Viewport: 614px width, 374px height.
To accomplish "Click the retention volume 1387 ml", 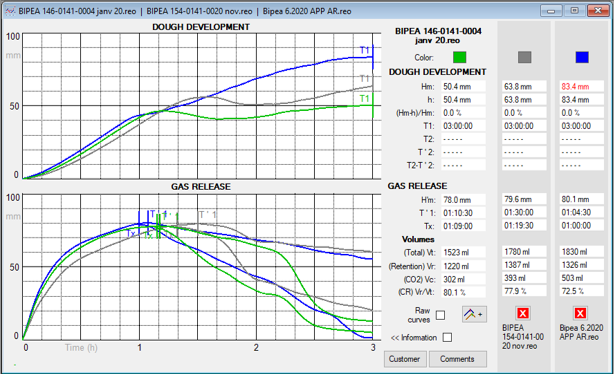I will click(x=524, y=265).
